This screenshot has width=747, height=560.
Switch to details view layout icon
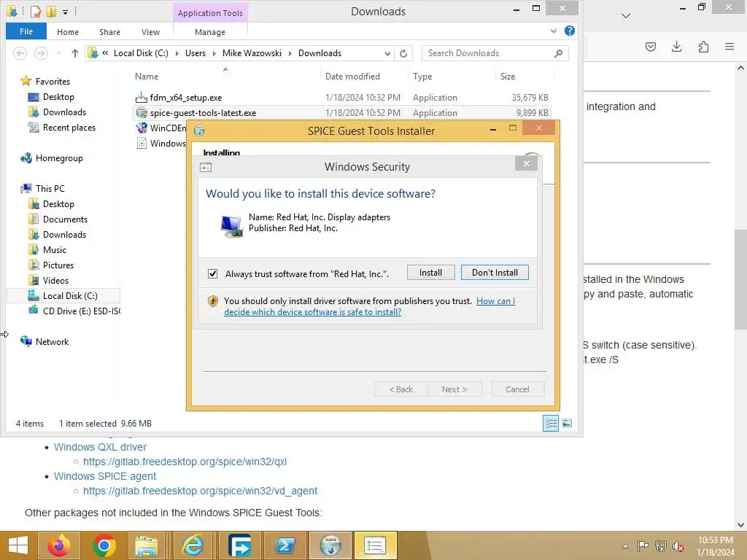pos(551,423)
